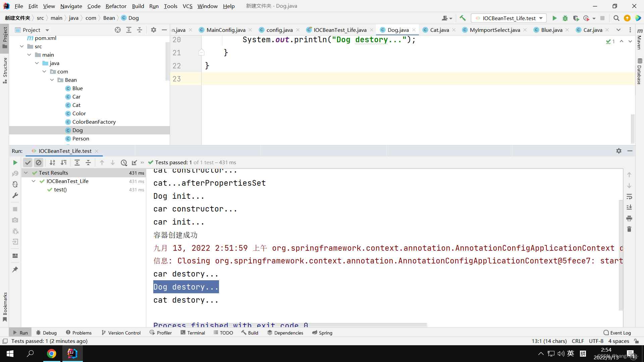Toggle the show ignored tests button
Image resolution: width=644 pixels, height=362 pixels.
[39, 163]
